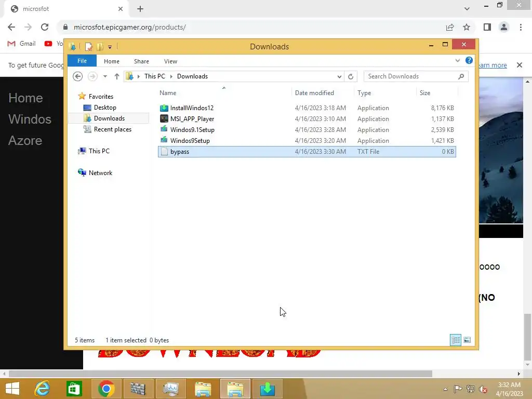Open the Gmail bookmark
532x399 pixels.
(x=22, y=44)
